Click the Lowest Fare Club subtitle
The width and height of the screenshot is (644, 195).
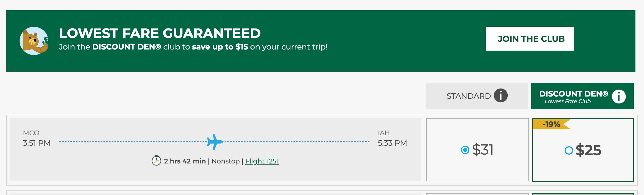pos(568,102)
